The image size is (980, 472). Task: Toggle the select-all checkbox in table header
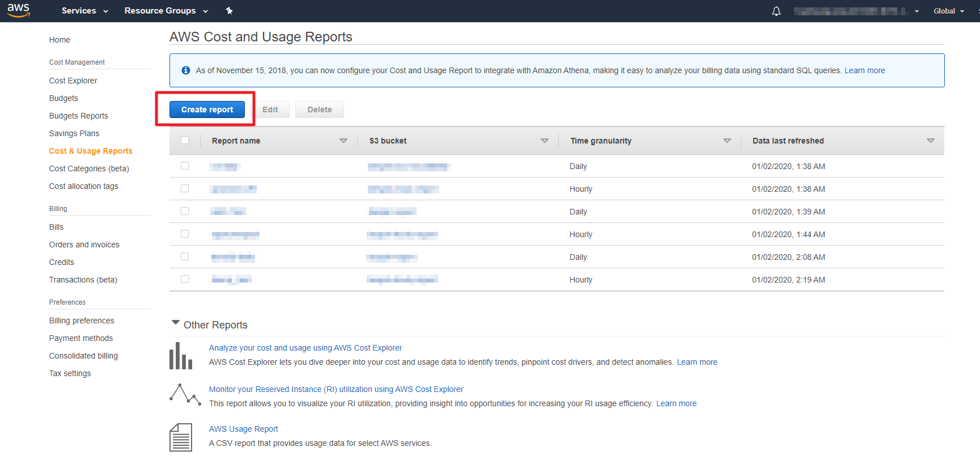185,140
